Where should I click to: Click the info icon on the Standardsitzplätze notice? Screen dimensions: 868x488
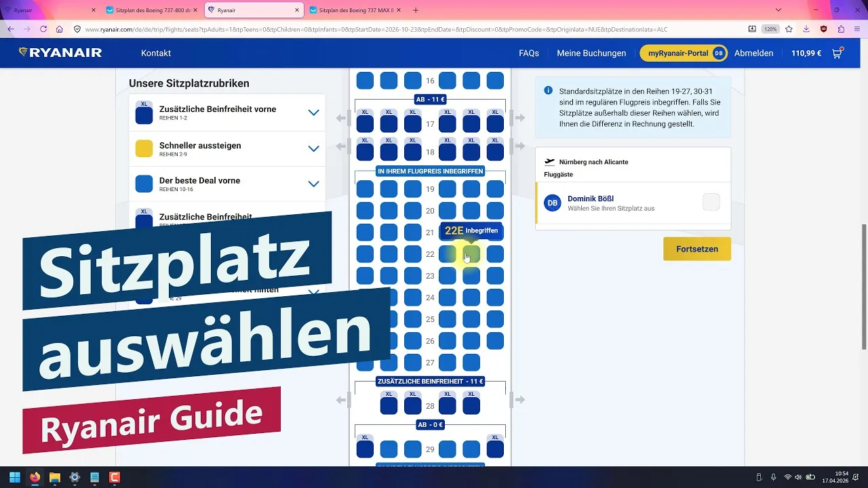[x=549, y=90]
